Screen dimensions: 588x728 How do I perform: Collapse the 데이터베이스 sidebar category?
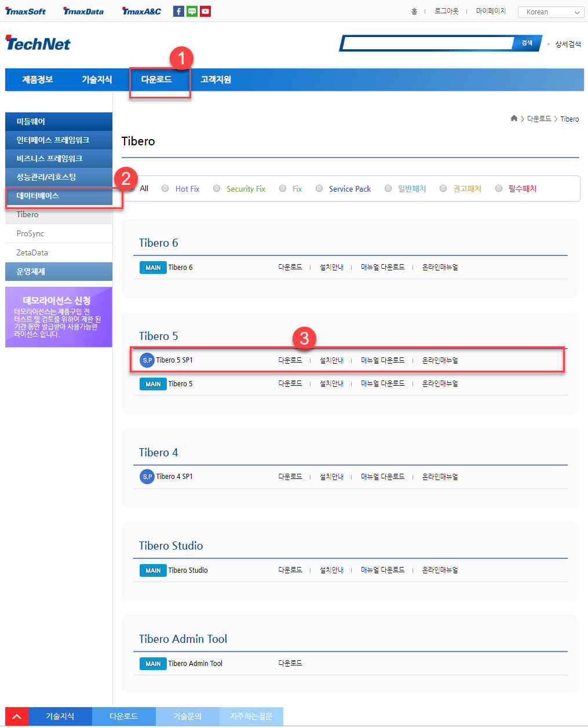tap(59, 196)
